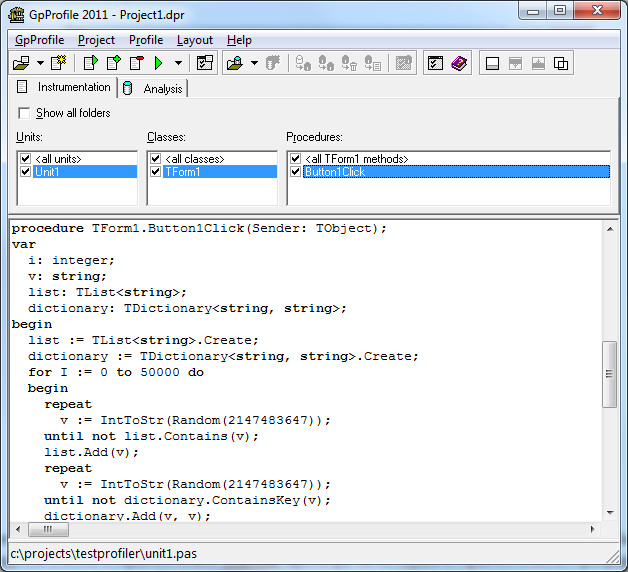Expand the dropdown arrow beside Run button
The width and height of the screenshot is (628, 572).
click(x=178, y=63)
